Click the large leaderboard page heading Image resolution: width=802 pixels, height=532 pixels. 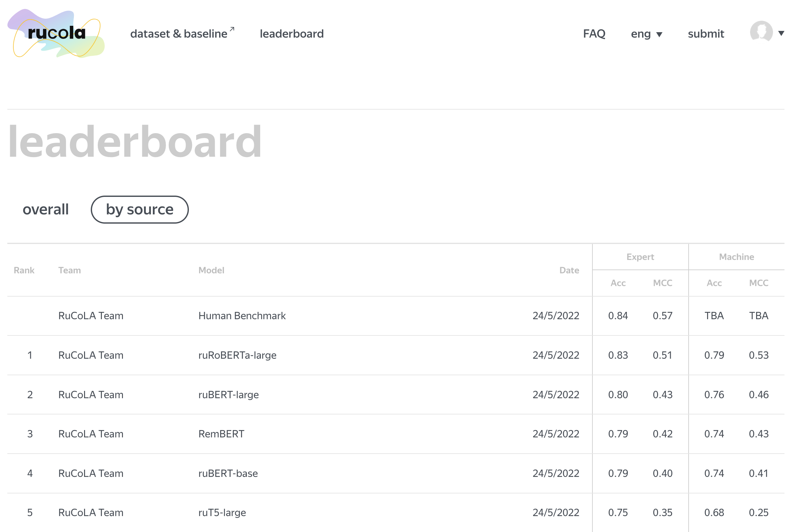[x=135, y=141]
